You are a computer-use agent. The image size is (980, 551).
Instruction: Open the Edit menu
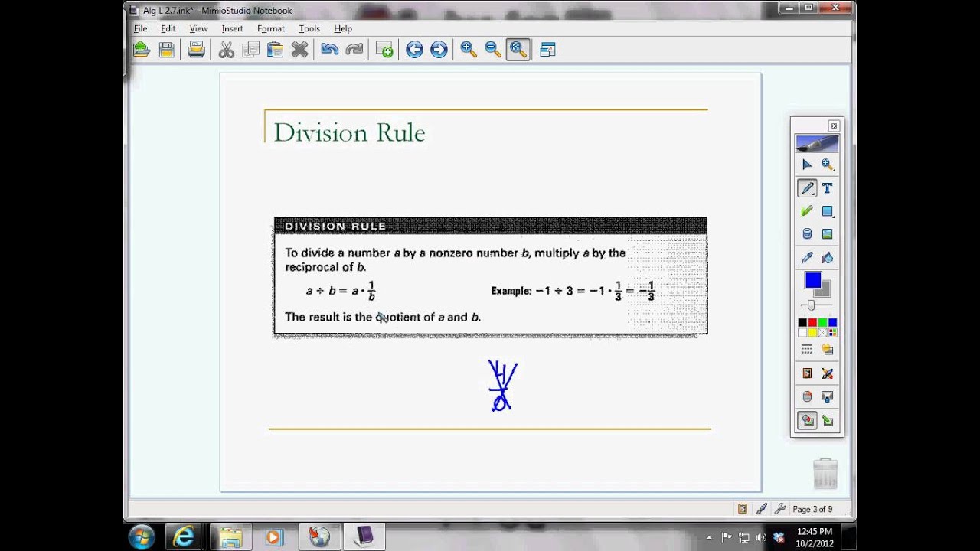tap(168, 28)
